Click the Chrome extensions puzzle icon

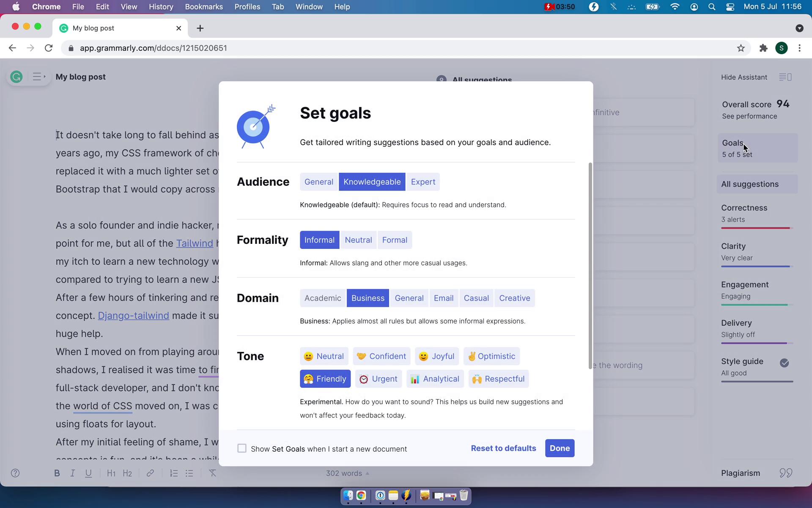pyautogui.click(x=763, y=48)
